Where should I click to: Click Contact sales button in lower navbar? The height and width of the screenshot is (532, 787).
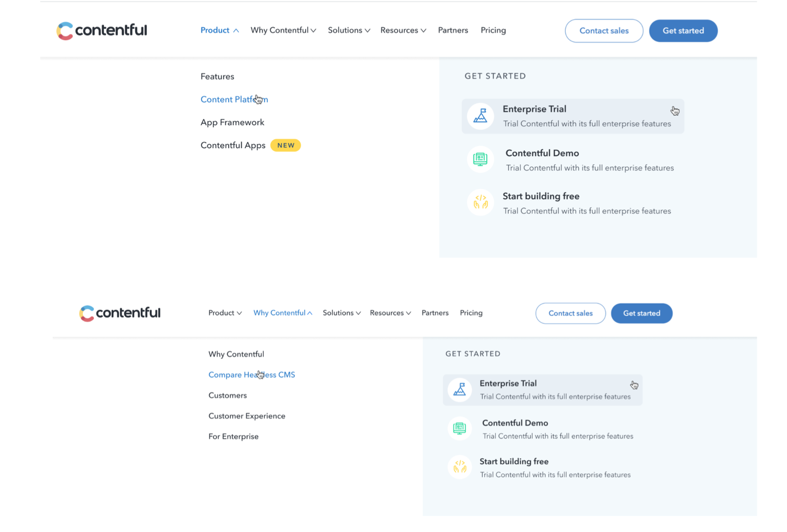570,313
